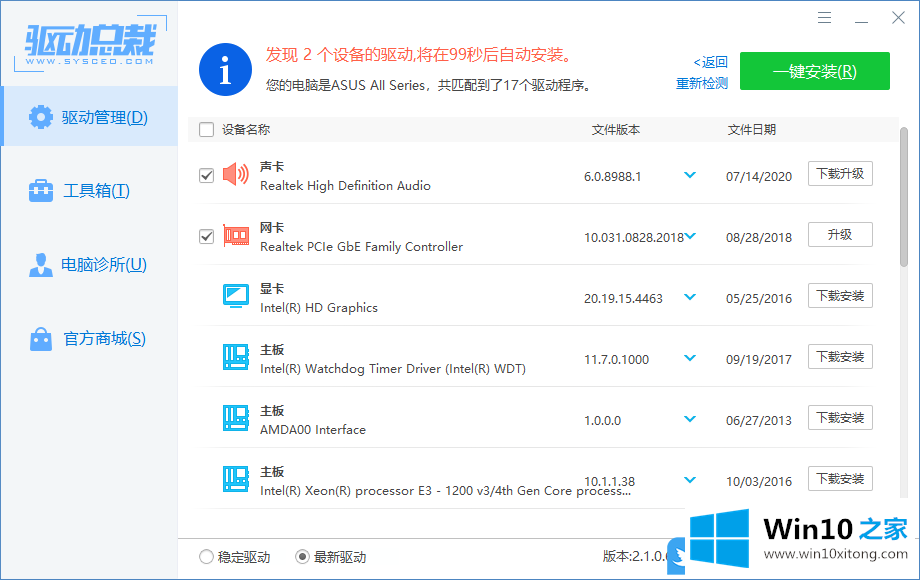Expand version dropdown for Watchdog Timer Driver

[690, 358]
